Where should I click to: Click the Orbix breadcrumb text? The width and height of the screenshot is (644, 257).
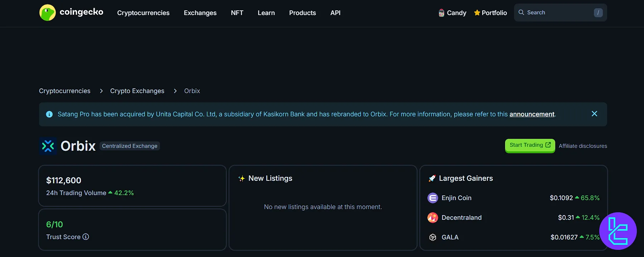pyautogui.click(x=192, y=91)
